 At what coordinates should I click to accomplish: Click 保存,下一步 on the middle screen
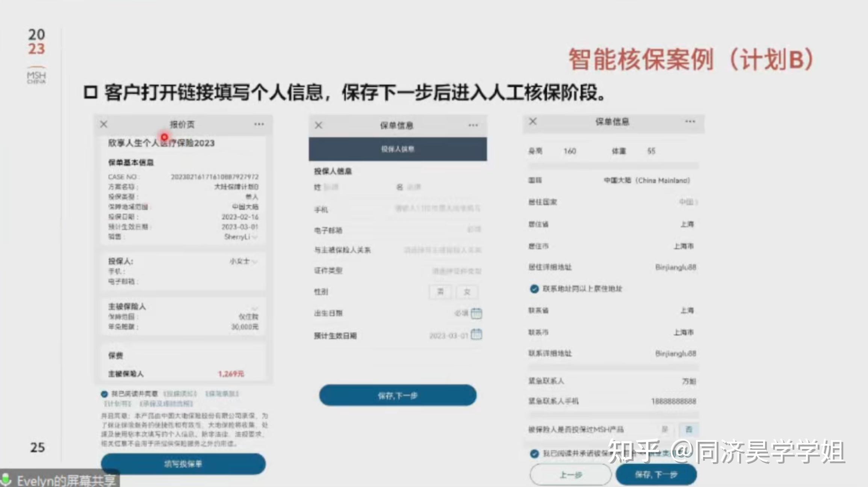click(x=398, y=395)
